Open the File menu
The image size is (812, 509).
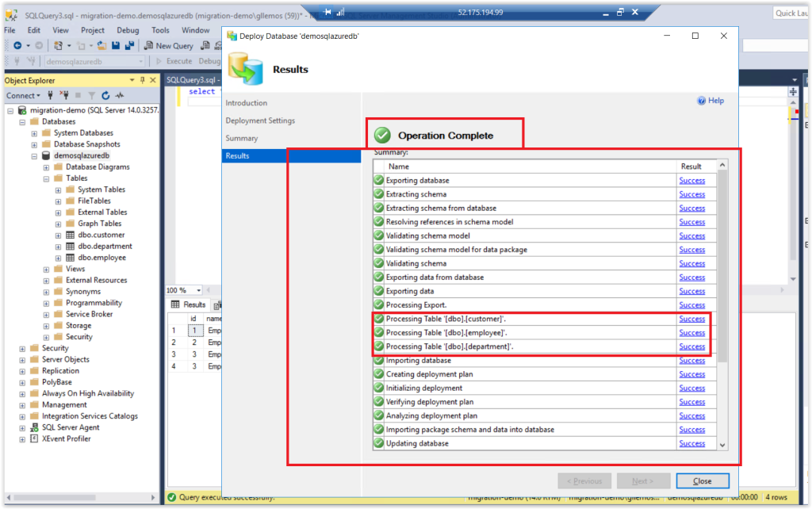(10, 30)
